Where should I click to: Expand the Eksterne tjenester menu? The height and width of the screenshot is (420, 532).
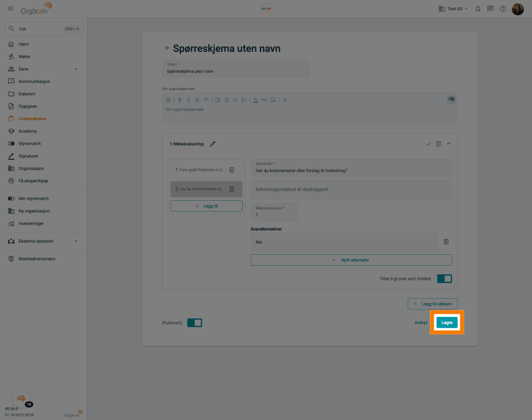[76, 241]
